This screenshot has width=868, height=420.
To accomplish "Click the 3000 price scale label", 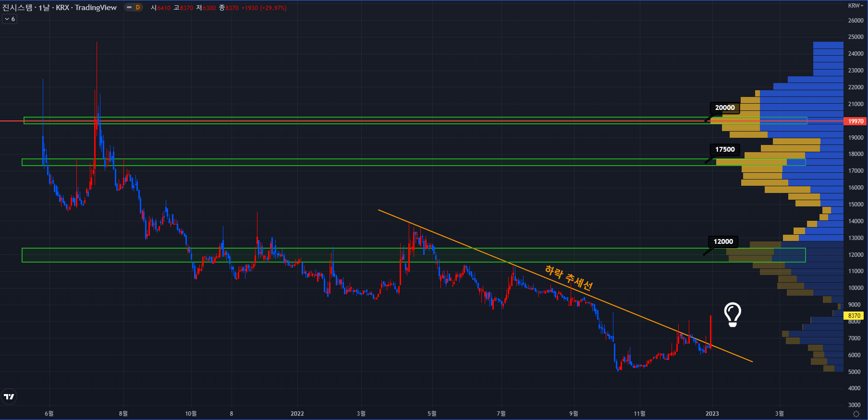I will [x=855, y=405].
